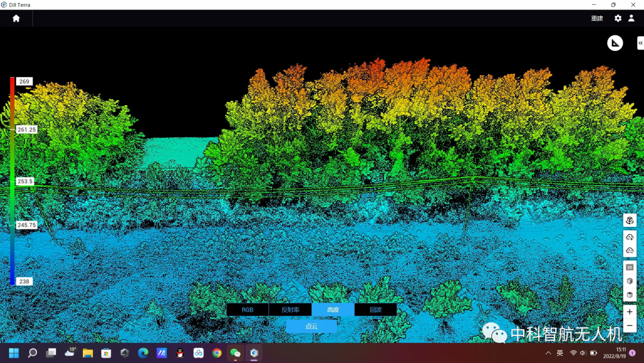This screenshot has width=644, height=363.
Task: Click the upper cube view icon
Action: (630, 281)
